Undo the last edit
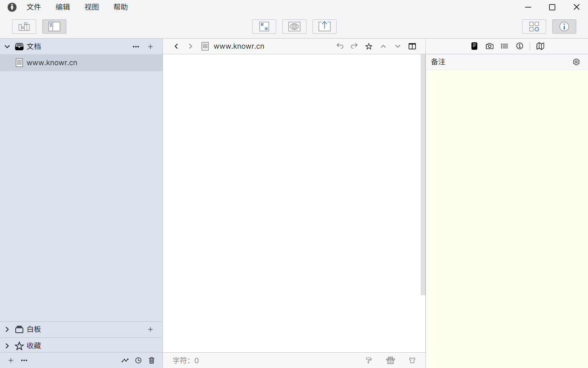588x368 pixels. pos(340,46)
